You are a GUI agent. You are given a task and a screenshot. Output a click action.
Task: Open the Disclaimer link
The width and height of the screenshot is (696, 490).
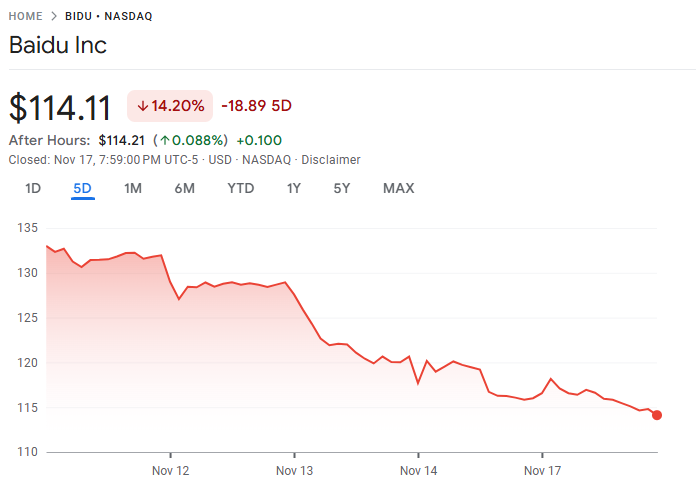(x=331, y=160)
